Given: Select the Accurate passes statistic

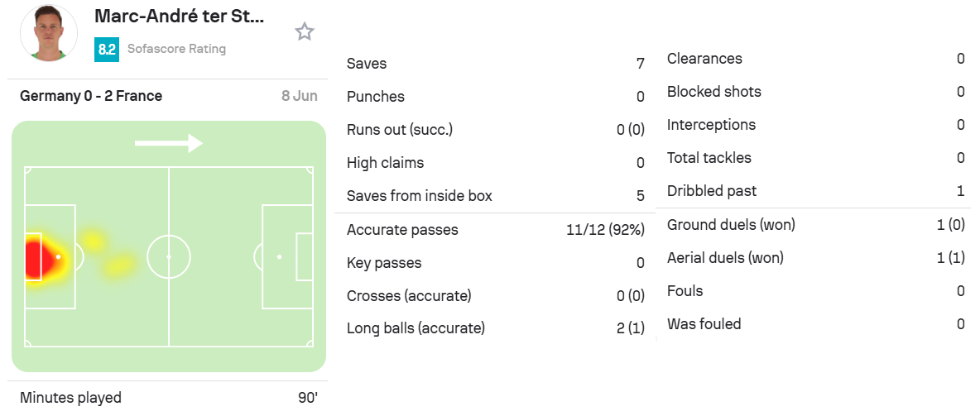Looking at the screenshot, I should 495,230.
